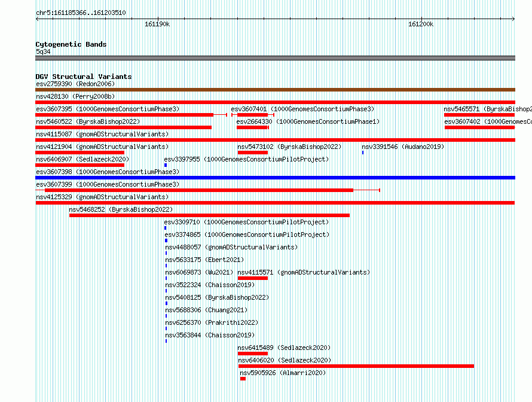Viewport: 532px width, 402px height.
Task: Click esv3607398 variant label
Action: 108,172
